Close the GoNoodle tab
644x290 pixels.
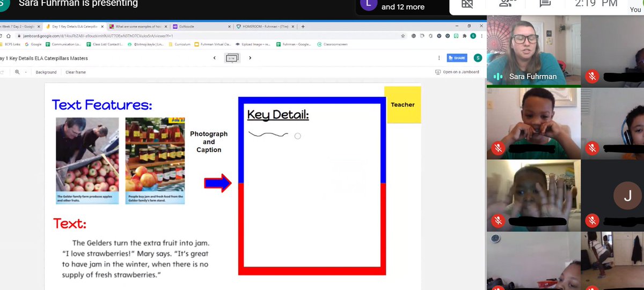click(x=230, y=26)
